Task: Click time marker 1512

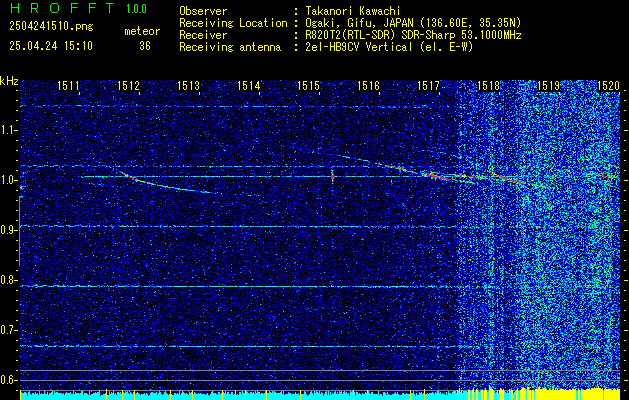Action: [128, 85]
